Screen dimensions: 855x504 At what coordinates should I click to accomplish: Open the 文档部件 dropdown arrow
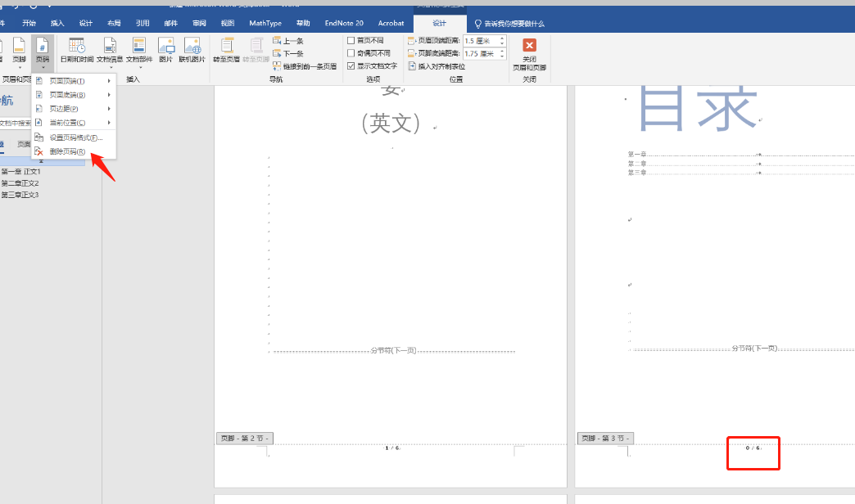tap(140, 68)
